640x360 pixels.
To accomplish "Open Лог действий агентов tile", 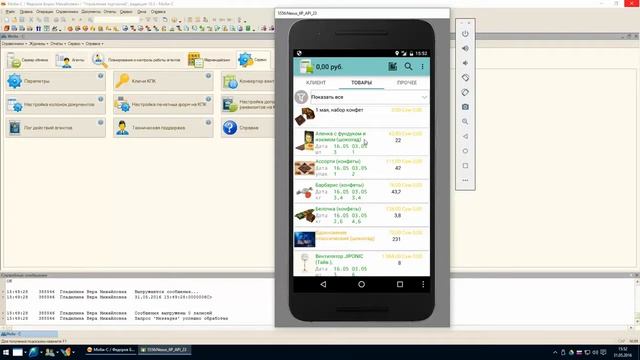I will tap(56, 128).
